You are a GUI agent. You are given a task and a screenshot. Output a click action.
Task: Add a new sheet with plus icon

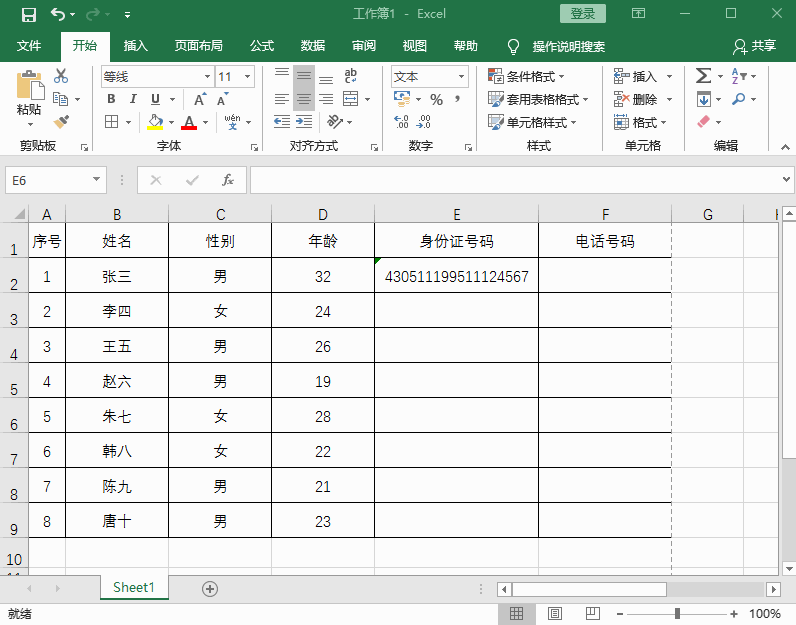pos(210,589)
